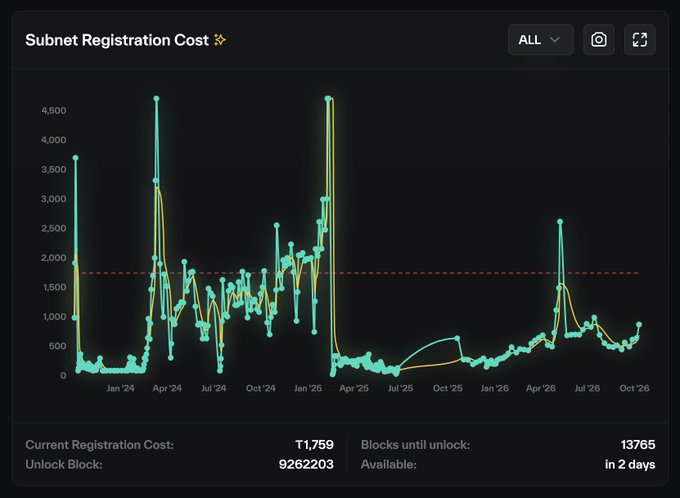Click the Jan '25 axis label

pyautogui.click(x=308, y=388)
